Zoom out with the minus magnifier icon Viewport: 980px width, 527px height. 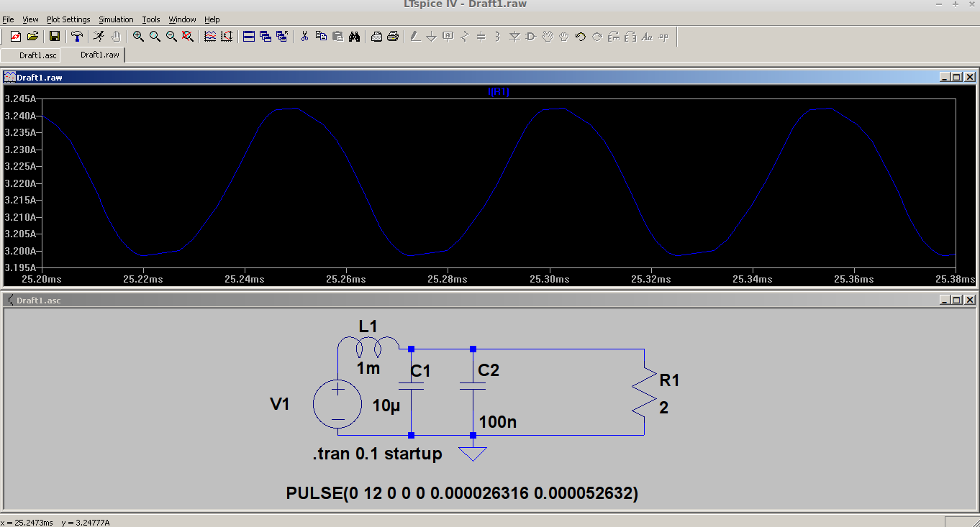pos(171,37)
